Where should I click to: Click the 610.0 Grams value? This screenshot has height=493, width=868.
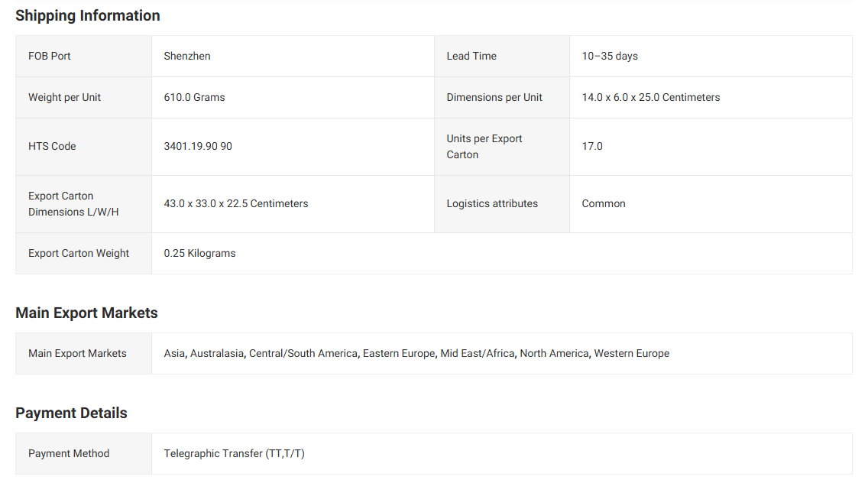point(194,97)
